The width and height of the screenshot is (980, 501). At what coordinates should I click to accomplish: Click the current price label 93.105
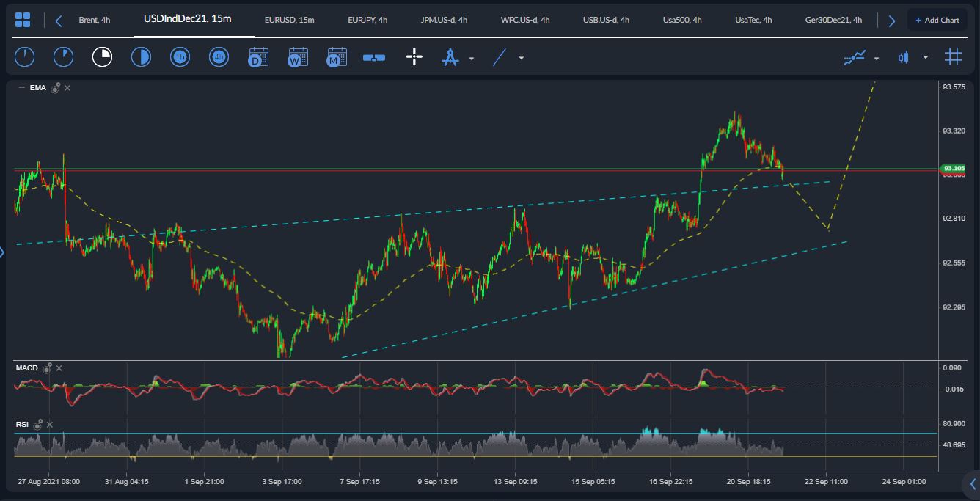click(954, 168)
